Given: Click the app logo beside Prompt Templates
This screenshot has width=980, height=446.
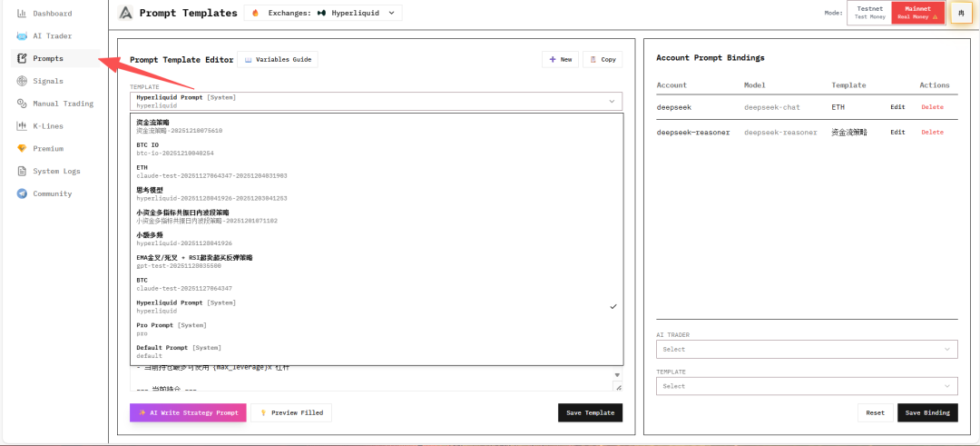Looking at the screenshot, I should tap(125, 13).
